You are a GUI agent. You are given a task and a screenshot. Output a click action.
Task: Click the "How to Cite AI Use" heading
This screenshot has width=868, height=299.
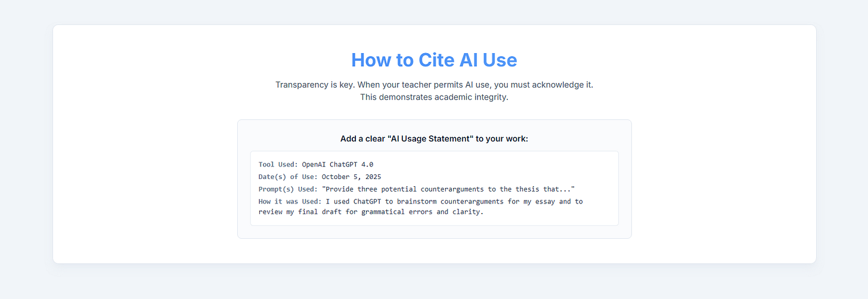click(434, 60)
